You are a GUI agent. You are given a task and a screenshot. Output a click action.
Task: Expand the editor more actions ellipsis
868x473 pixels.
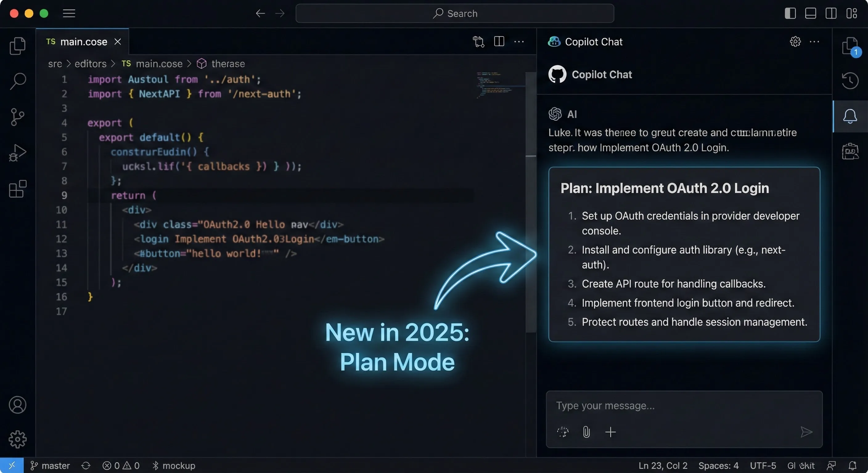tap(519, 41)
